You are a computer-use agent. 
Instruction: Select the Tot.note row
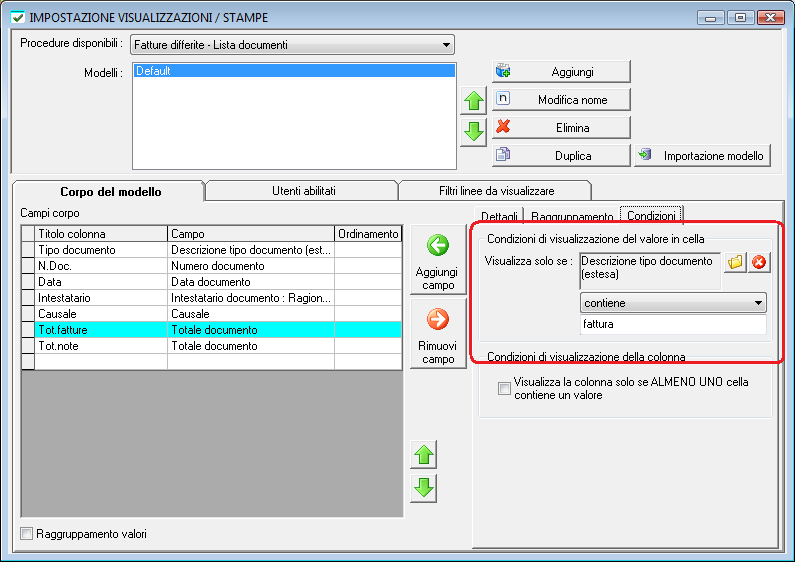click(x=212, y=346)
